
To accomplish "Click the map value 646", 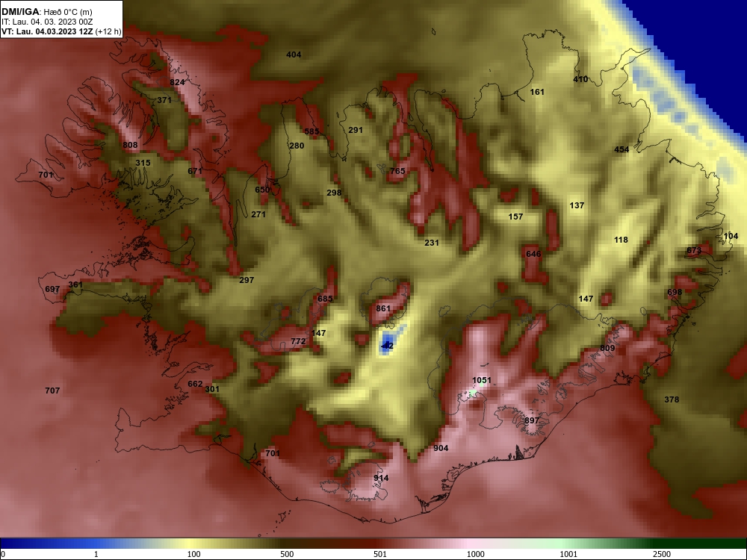I will (533, 255).
